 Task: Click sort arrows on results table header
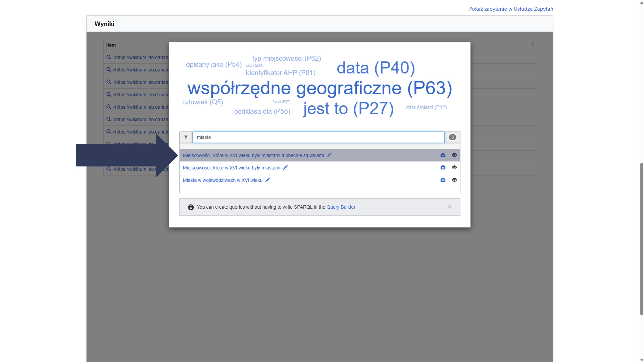click(532, 45)
